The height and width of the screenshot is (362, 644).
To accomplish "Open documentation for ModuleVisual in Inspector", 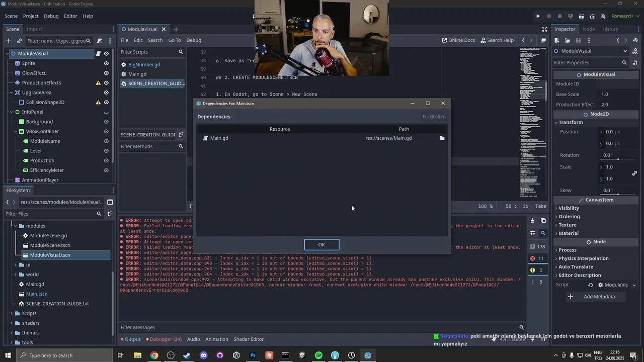I will click(635, 51).
